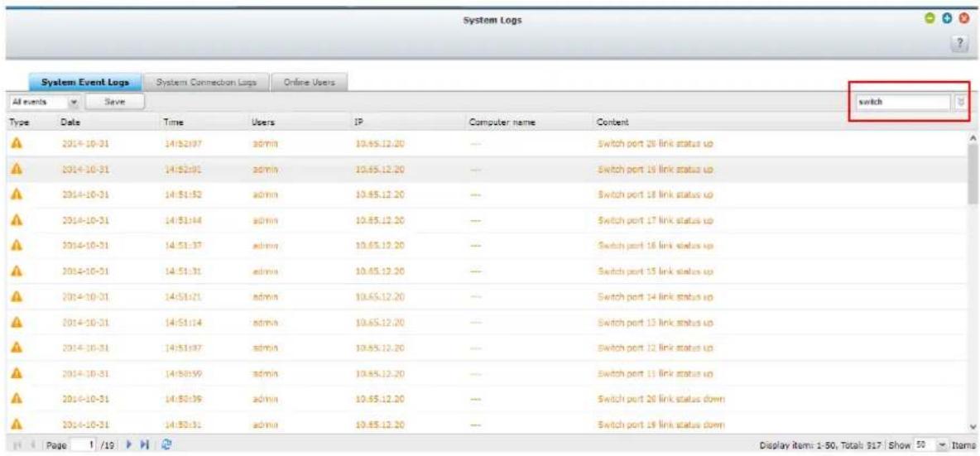Open the Online Users tab
The height and width of the screenshot is (456, 980).
click(308, 82)
